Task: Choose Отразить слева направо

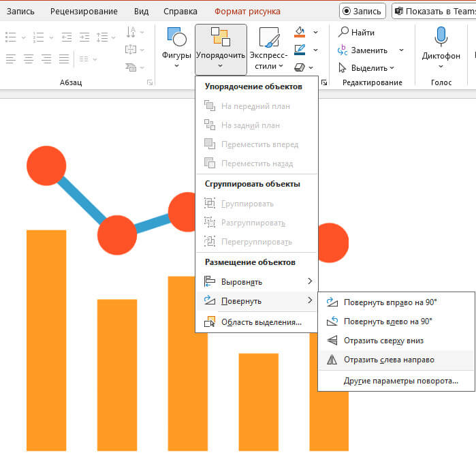Action: [x=389, y=360]
